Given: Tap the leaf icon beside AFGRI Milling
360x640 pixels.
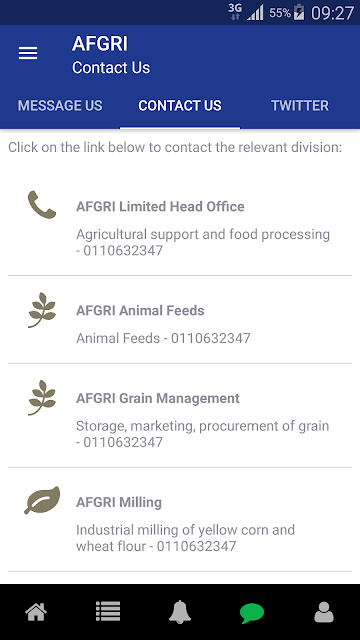Looking at the screenshot, I should (42, 500).
